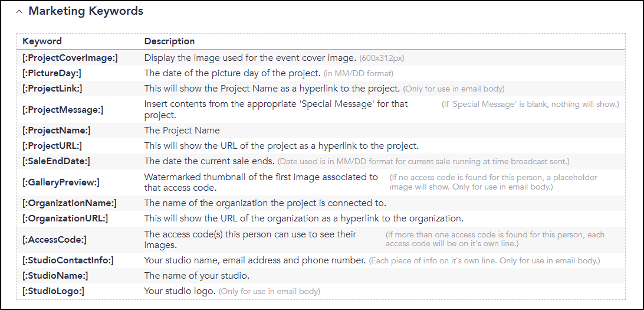Select the [:SaleEndDate:] keyword
The image size is (644, 310).
(x=56, y=161)
